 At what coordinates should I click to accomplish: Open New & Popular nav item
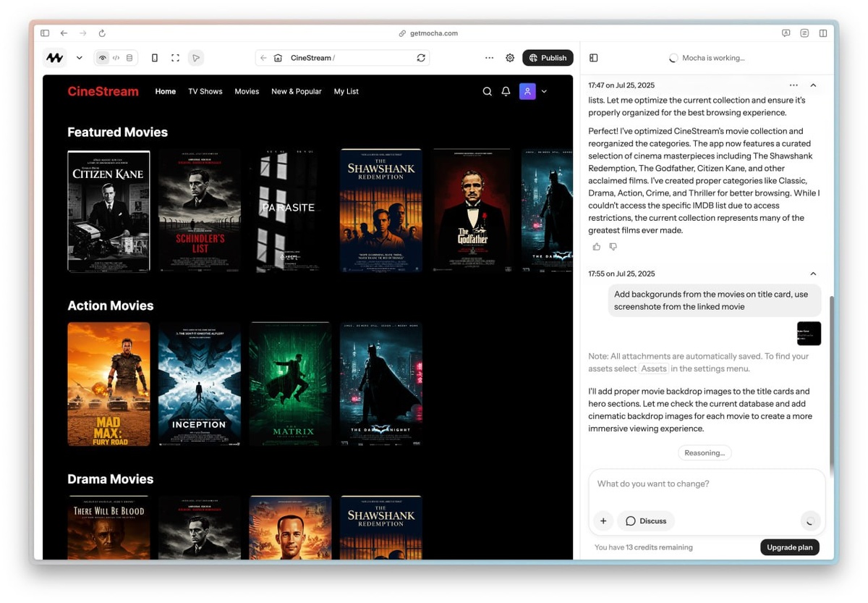pos(297,91)
